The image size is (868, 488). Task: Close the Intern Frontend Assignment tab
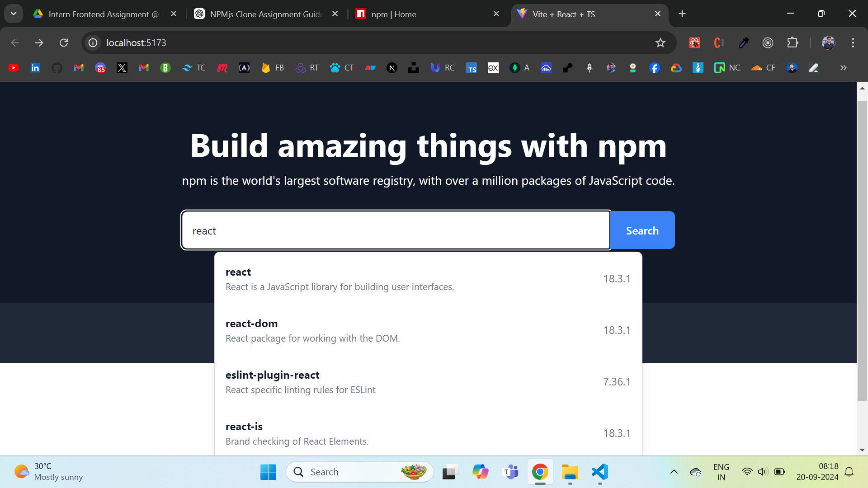coord(174,14)
